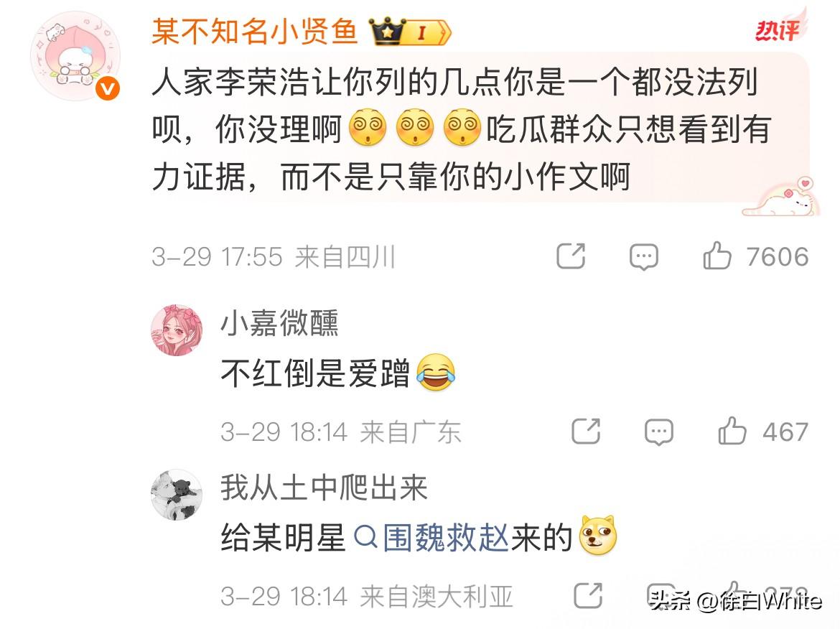The height and width of the screenshot is (629, 840).
Task: View the pink-haired avatar of 小嘉微醺
Action: point(177,330)
